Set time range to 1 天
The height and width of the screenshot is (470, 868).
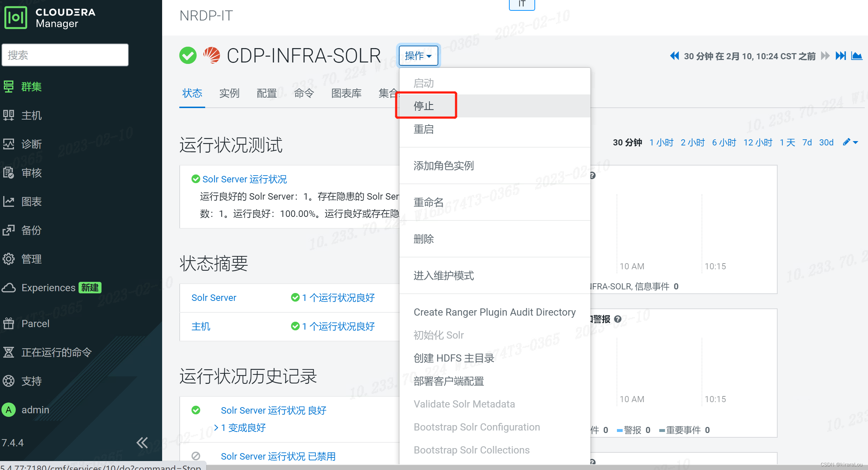(787, 143)
